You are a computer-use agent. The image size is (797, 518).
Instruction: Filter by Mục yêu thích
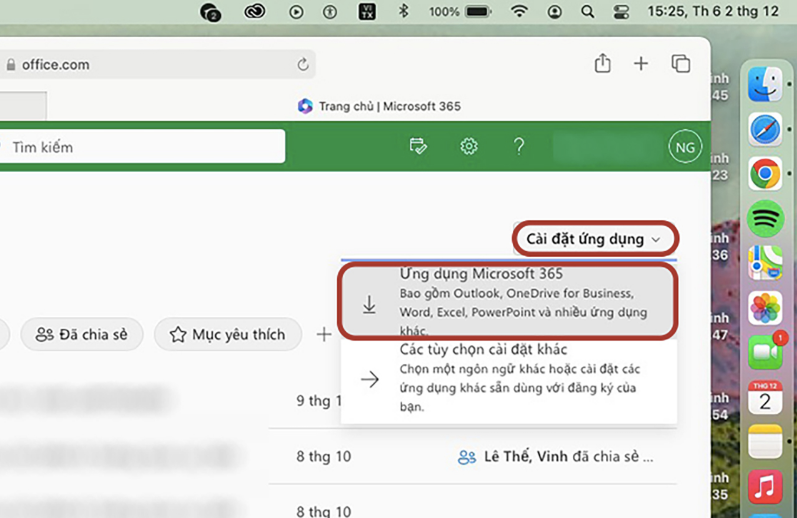[x=227, y=335]
